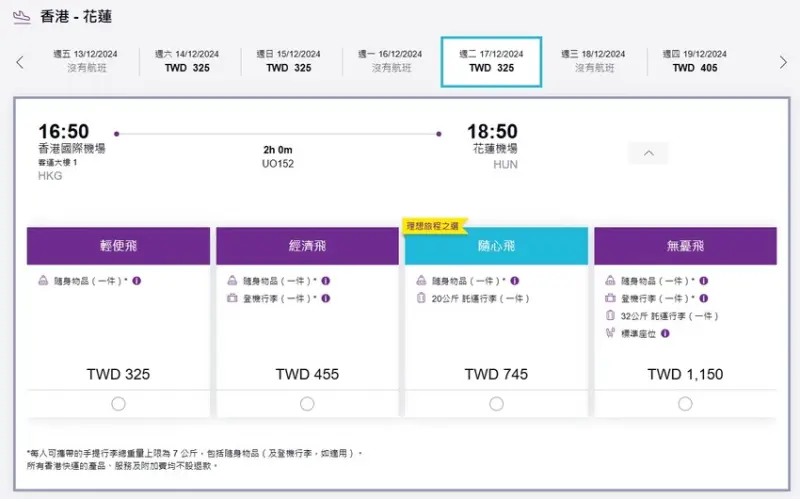Click info icon beside 隨身物品 in 隨心飛 card
Screen dimensions: 800x499
point(515,281)
